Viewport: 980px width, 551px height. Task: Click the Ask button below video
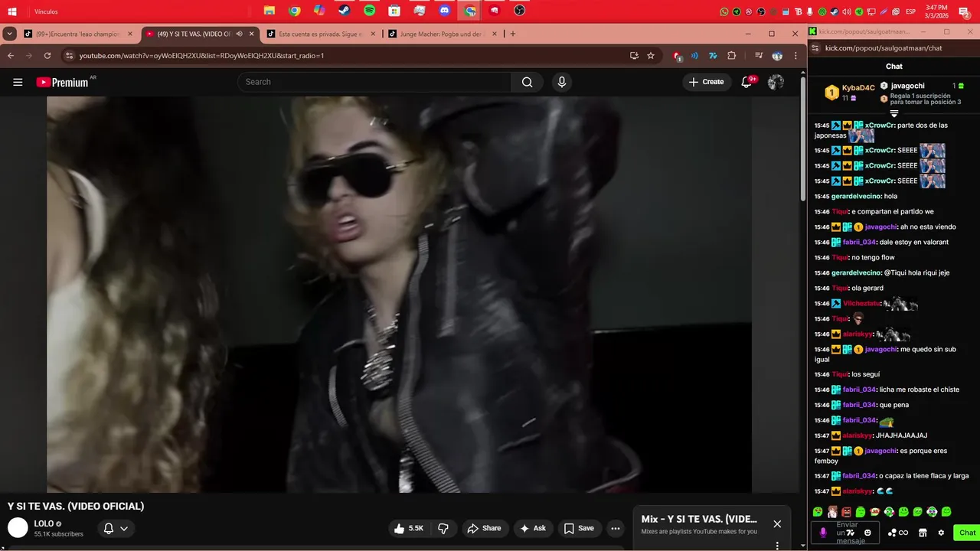pyautogui.click(x=532, y=528)
